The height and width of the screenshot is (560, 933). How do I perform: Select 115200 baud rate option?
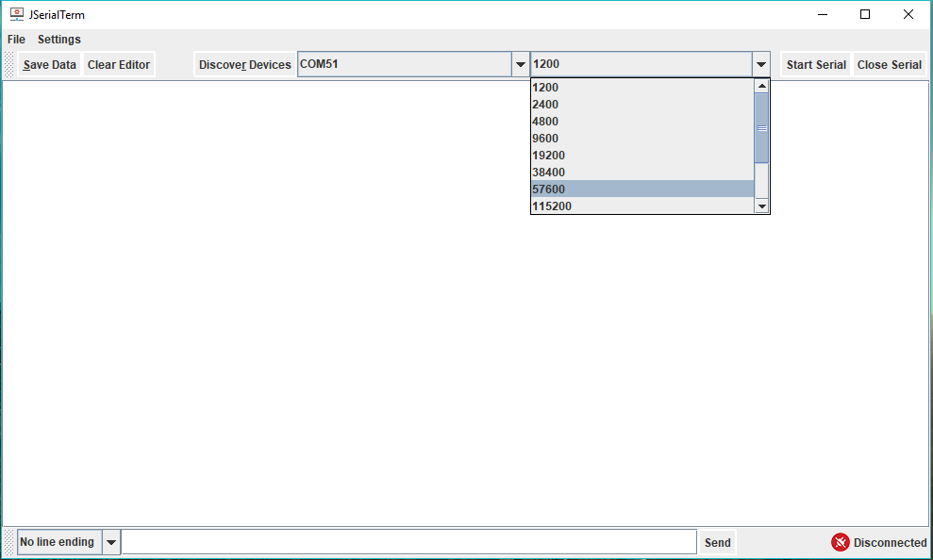tap(642, 206)
